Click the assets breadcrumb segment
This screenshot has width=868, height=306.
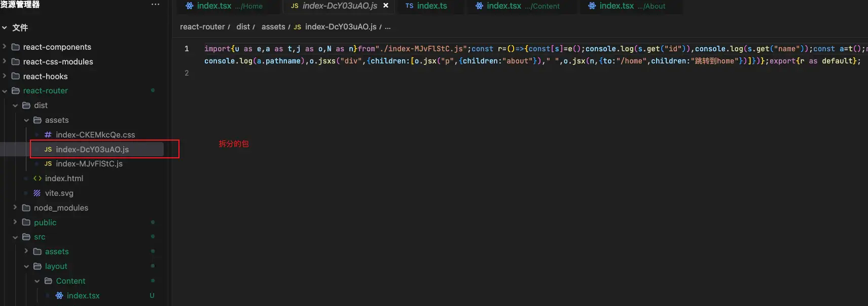[273, 27]
